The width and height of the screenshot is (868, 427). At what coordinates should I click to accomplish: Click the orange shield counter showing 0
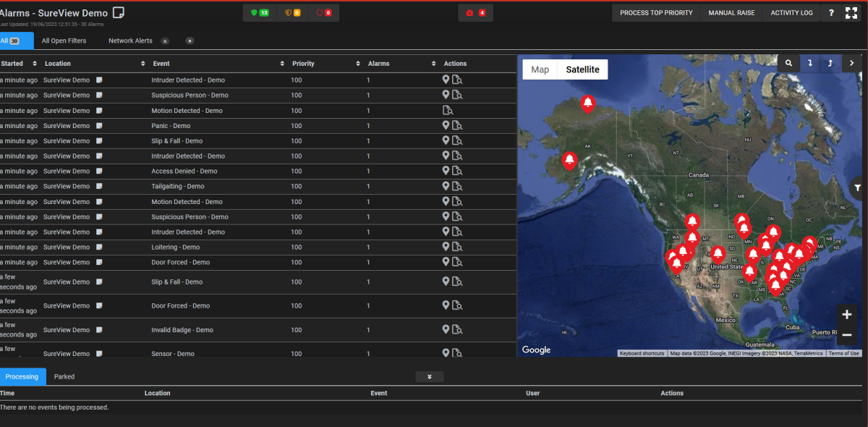click(x=292, y=13)
